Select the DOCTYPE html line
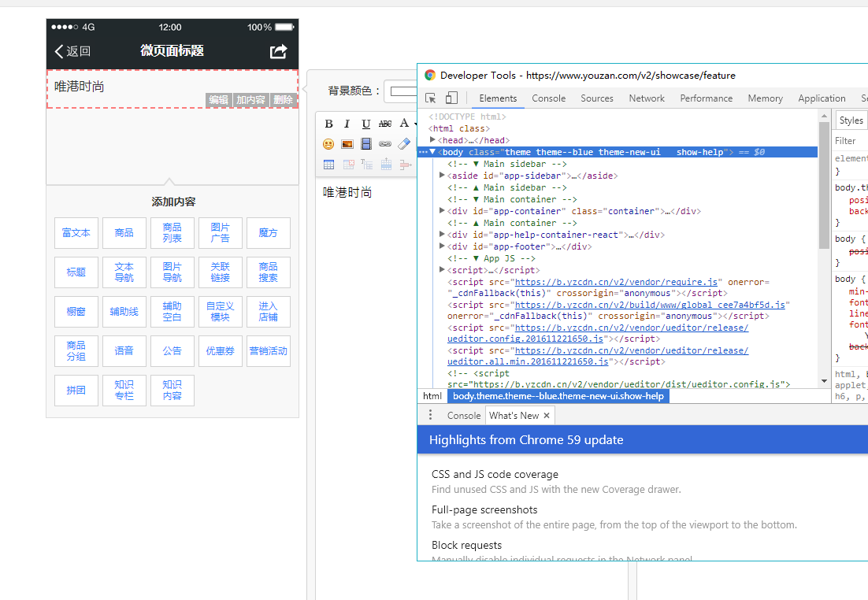Viewport: 868px width, 600px height. pos(467,117)
